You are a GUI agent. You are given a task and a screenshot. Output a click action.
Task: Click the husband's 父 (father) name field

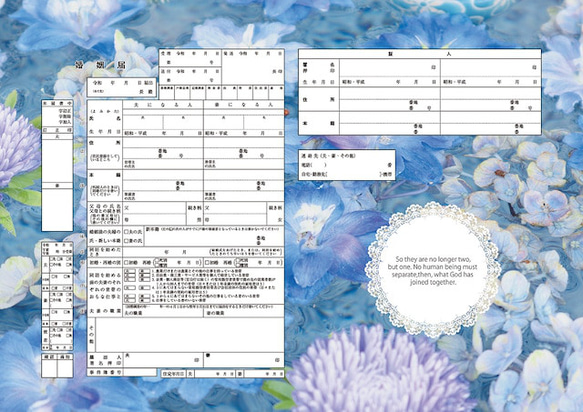tap(154, 208)
